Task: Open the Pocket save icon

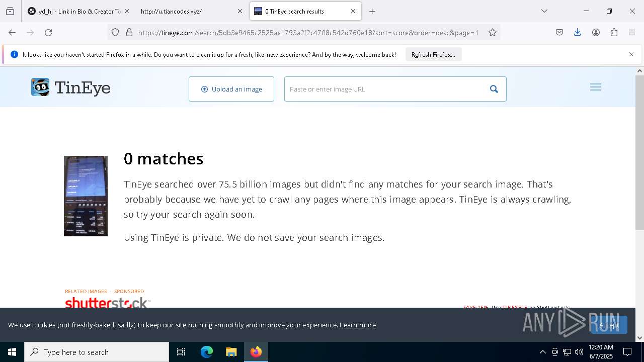Action: (559, 33)
